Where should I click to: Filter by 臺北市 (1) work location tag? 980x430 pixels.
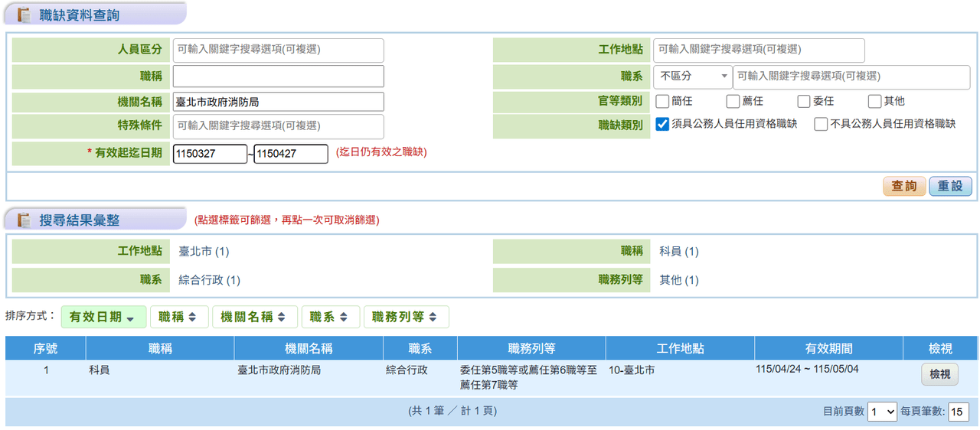click(x=204, y=252)
